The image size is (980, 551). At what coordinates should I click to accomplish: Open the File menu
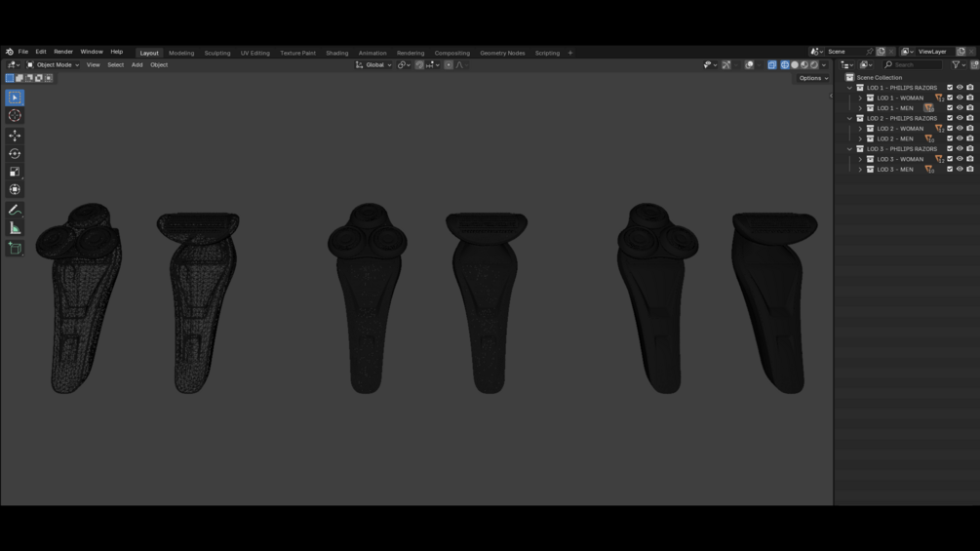pos(23,52)
